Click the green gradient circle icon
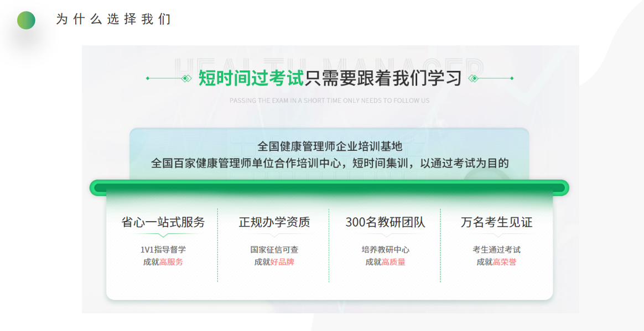 pos(26,20)
